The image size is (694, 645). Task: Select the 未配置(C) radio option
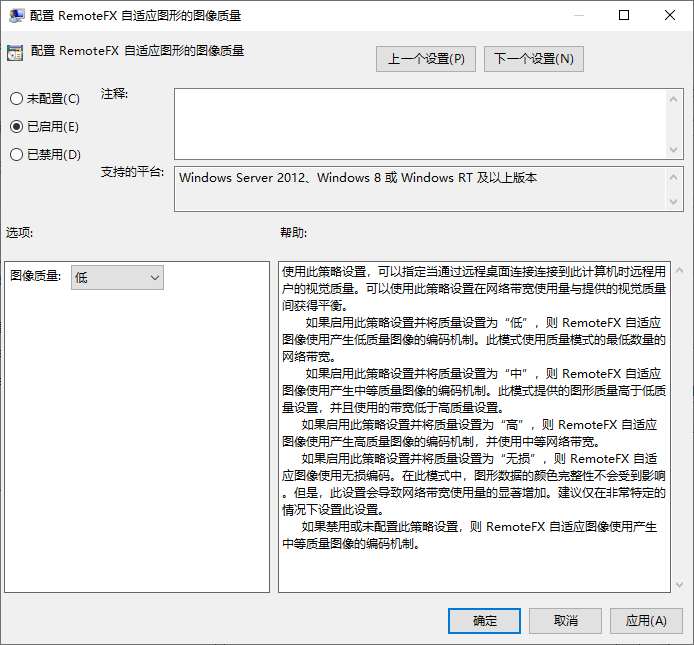pyautogui.click(x=16, y=99)
